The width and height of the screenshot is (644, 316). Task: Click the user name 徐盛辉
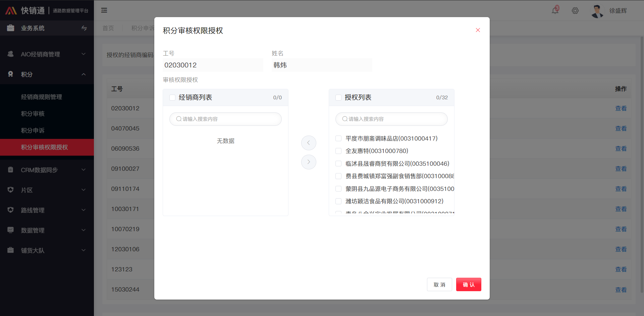[618, 11]
